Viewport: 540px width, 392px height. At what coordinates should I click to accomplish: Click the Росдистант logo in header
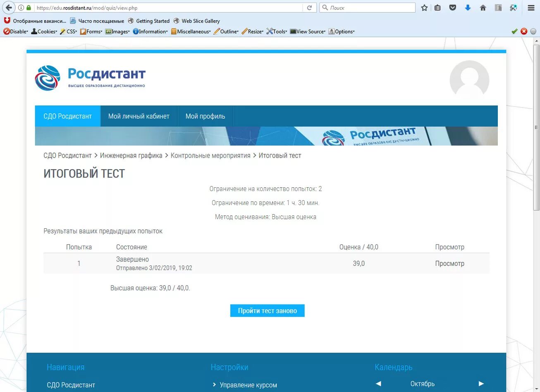90,78
